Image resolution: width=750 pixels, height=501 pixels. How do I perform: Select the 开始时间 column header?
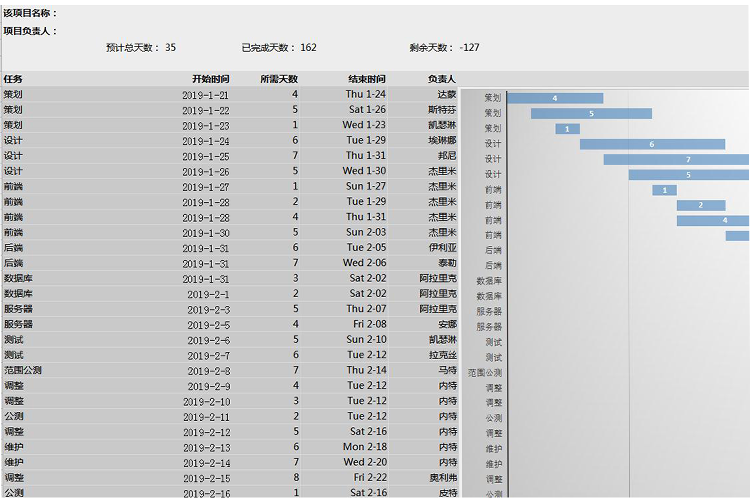tap(210, 79)
